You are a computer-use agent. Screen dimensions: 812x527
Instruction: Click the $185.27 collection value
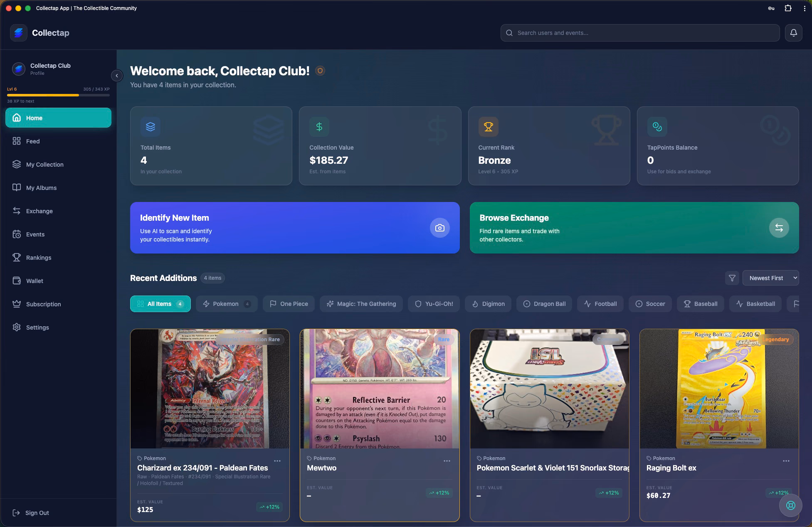pos(329,160)
